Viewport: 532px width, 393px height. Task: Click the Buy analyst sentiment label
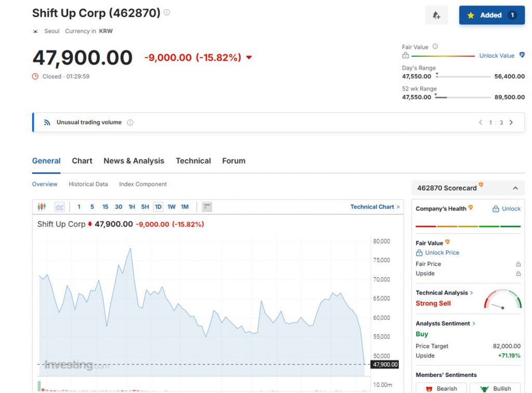422,334
